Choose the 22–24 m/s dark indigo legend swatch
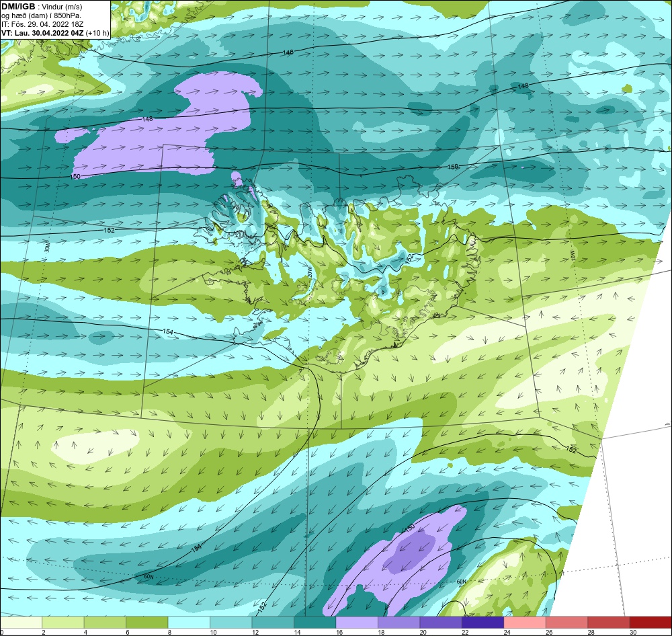Screen dimensions: 672x636 [483, 622]
